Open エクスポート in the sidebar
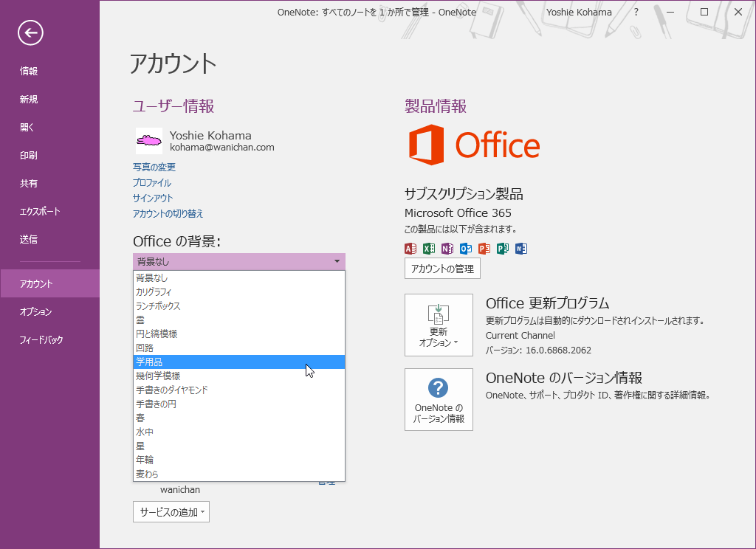 (x=49, y=211)
